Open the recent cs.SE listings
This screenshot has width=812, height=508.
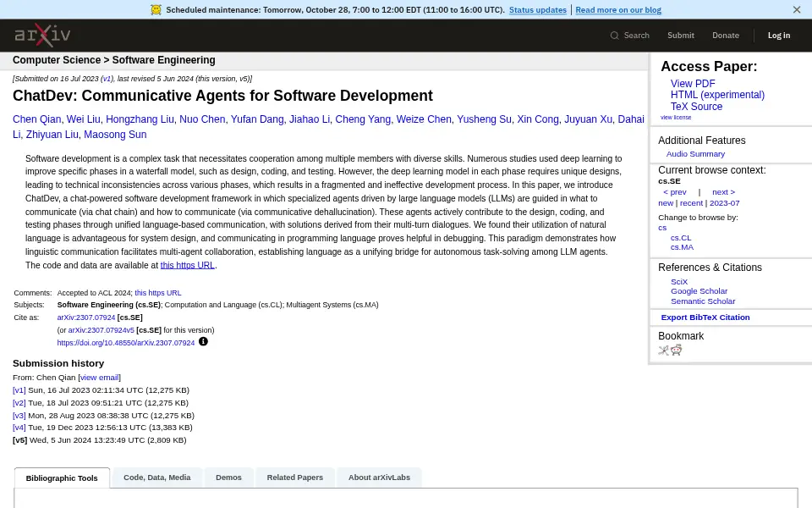pyautogui.click(x=691, y=203)
